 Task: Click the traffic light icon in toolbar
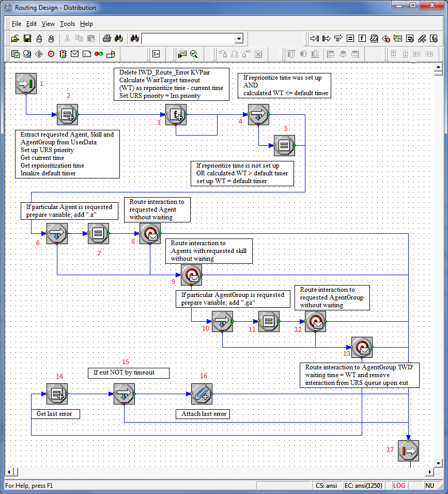click(x=63, y=54)
